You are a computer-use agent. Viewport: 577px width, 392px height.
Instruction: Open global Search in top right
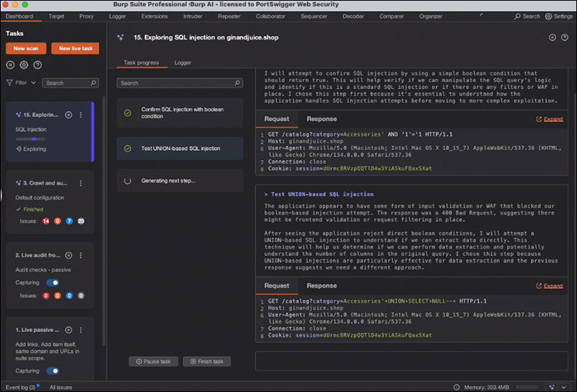(527, 16)
